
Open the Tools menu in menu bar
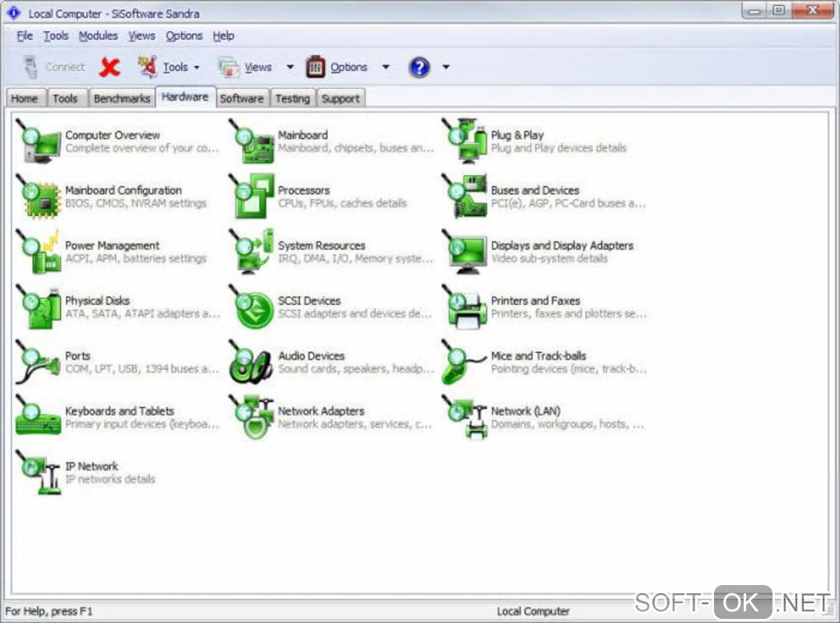tap(56, 36)
